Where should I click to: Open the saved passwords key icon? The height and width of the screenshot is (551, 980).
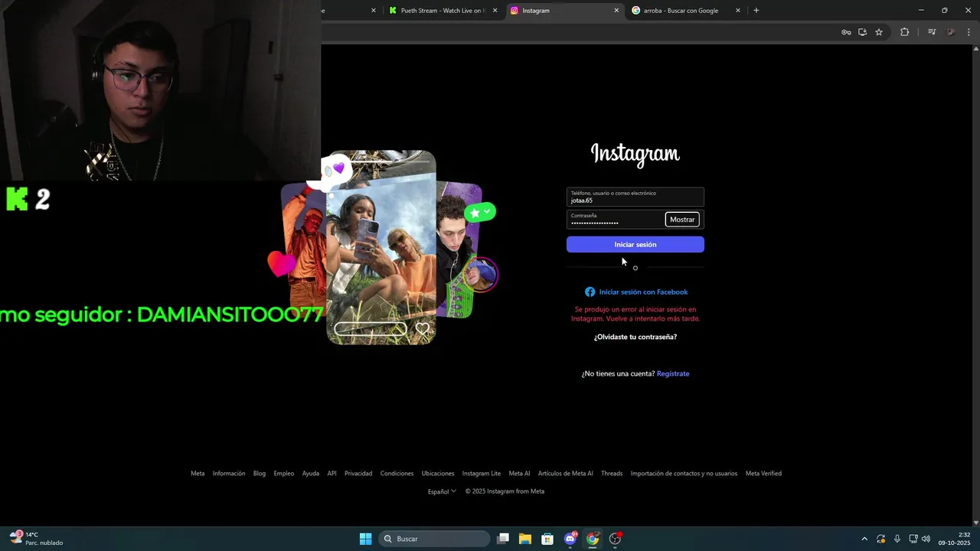click(846, 32)
